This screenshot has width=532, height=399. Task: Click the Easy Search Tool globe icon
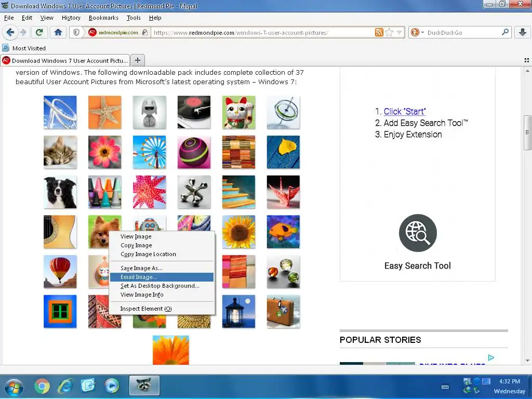pos(418,233)
